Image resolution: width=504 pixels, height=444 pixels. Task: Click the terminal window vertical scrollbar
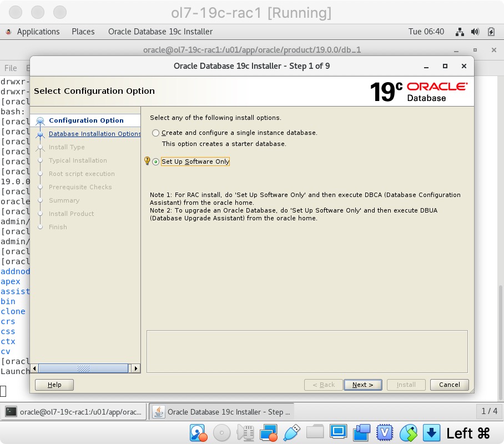point(501,342)
